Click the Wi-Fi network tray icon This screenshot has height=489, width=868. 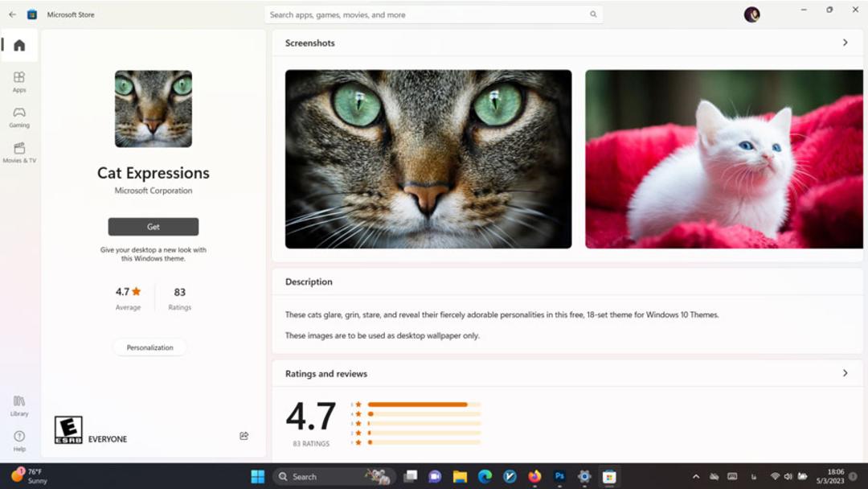point(775,476)
